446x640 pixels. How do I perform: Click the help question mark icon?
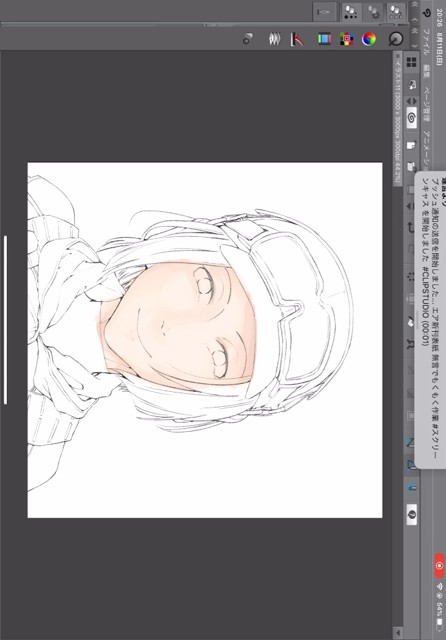click(x=411, y=515)
